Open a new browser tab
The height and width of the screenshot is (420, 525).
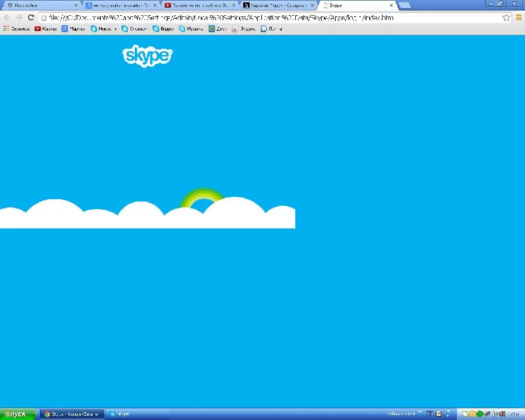pyautogui.click(x=404, y=5)
